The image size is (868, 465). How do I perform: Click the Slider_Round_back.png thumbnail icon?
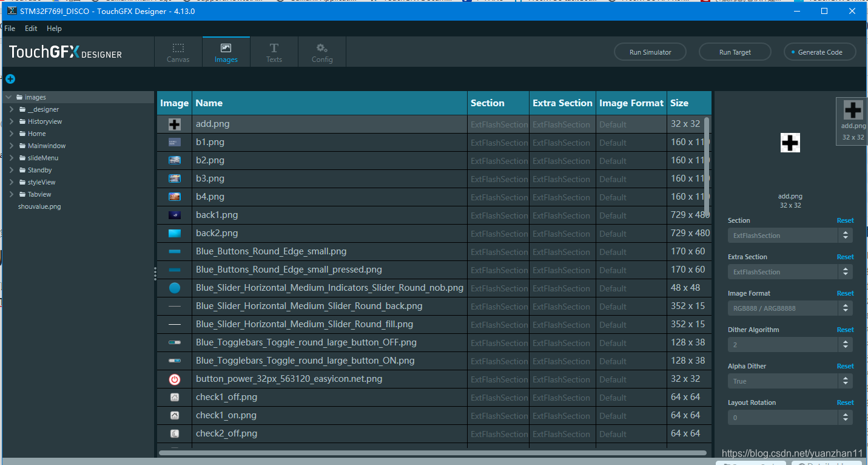pos(175,307)
